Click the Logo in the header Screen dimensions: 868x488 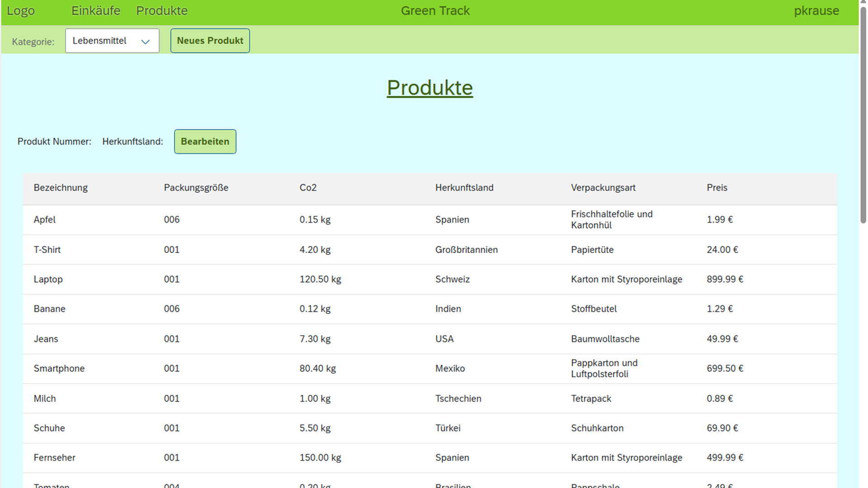[x=21, y=11]
